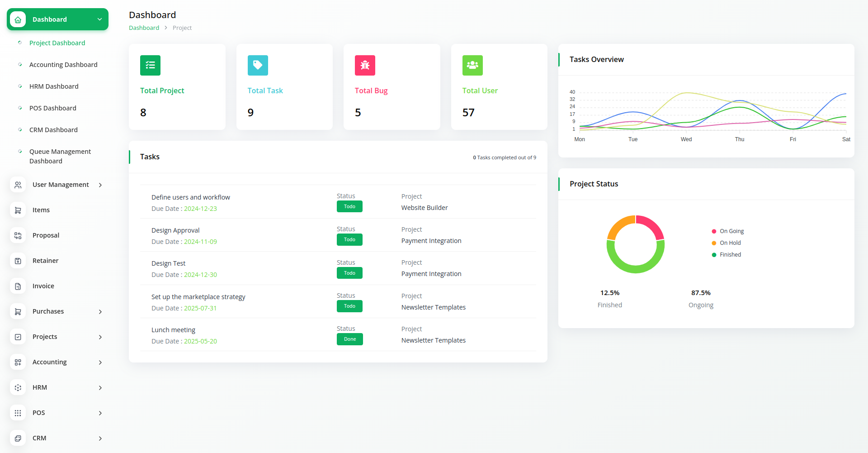Open the Accounting Dashboard menu item
This screenshot has height=453, width=868.
coord(63,65)
